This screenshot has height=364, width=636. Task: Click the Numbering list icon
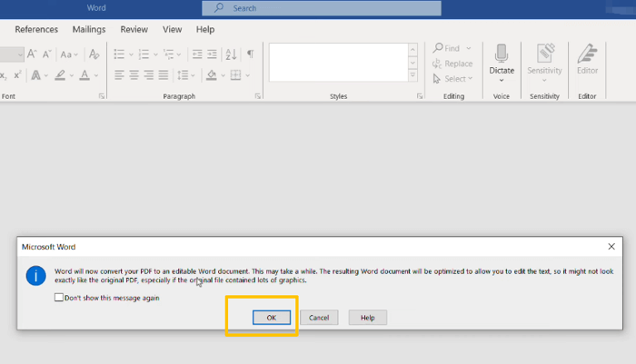pos(144,54)
